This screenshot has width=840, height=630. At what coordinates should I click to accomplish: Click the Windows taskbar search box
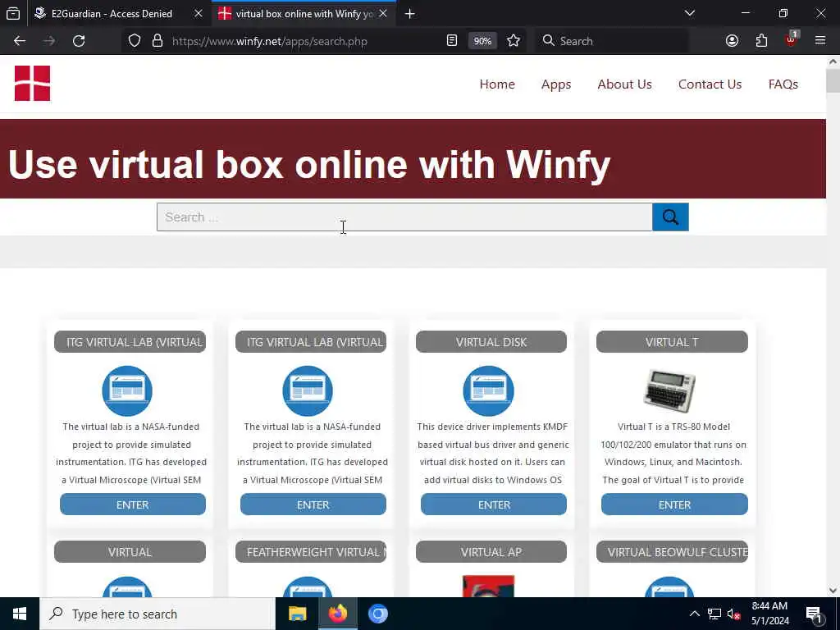point(157,614)
